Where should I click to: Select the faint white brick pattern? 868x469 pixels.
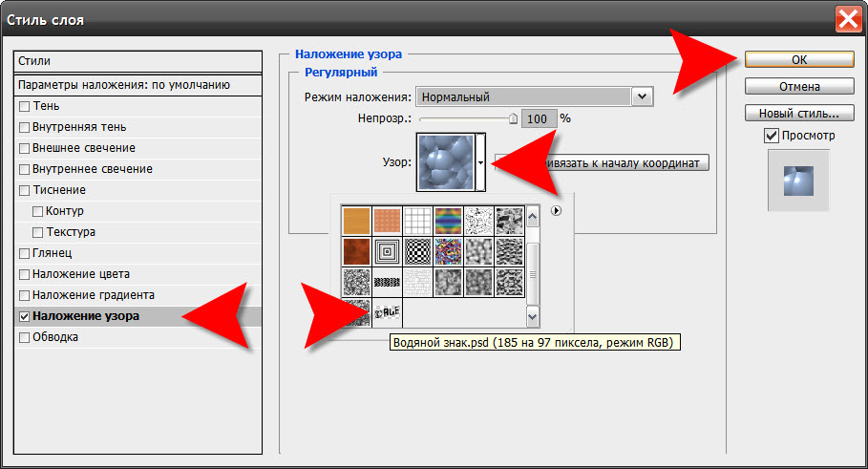[417, 282]
